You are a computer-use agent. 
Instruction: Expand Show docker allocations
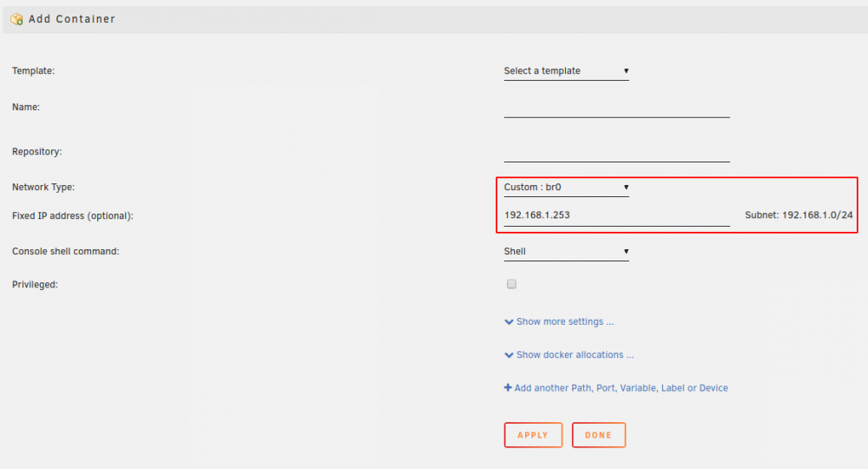tap(569, 355)
